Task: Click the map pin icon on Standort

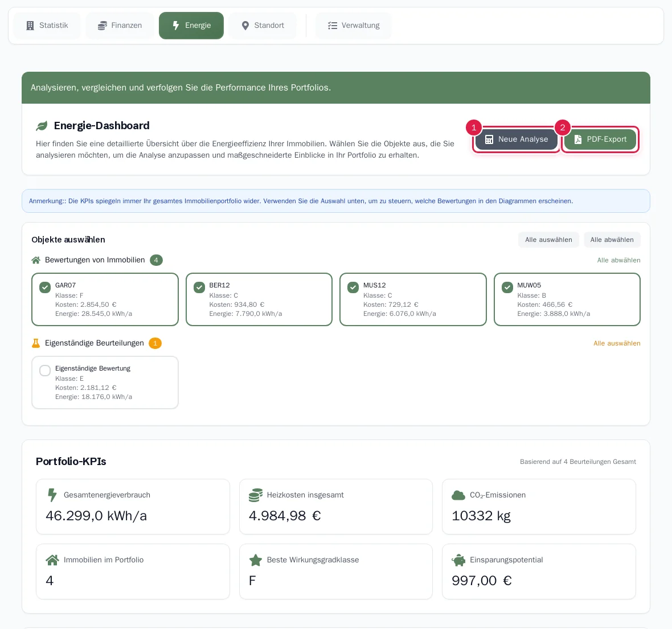Action: click(x=245, y=26)
